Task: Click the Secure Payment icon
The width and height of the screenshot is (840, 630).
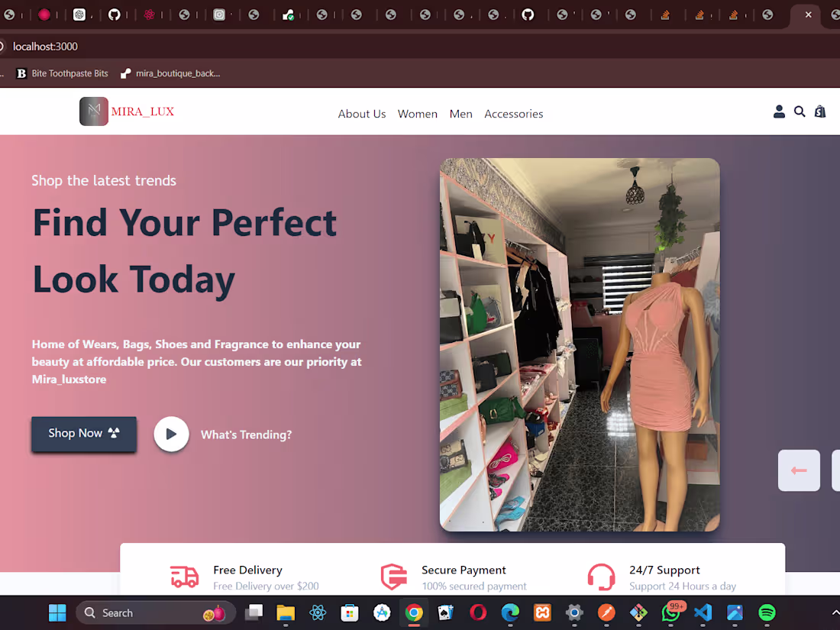Action: 393,577
